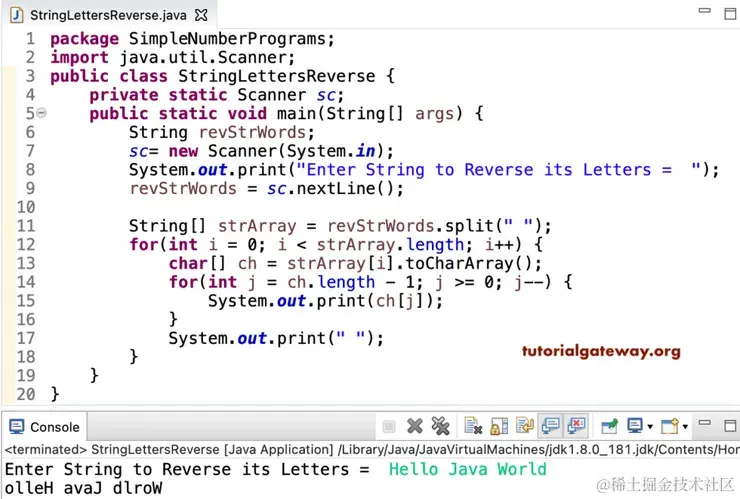This screenshot has width=740, height=499.
Task: Click the 'package' keyword on line 1
Action: [84, 39]
